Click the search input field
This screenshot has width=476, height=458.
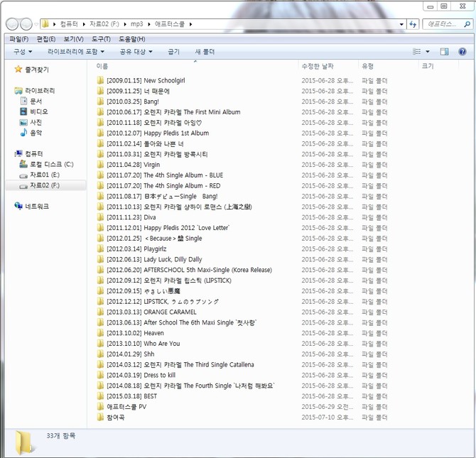(443, 24)
